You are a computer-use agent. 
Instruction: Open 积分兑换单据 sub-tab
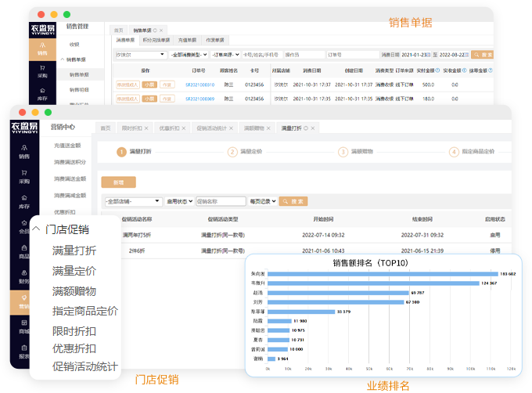[x=156, y=40]
